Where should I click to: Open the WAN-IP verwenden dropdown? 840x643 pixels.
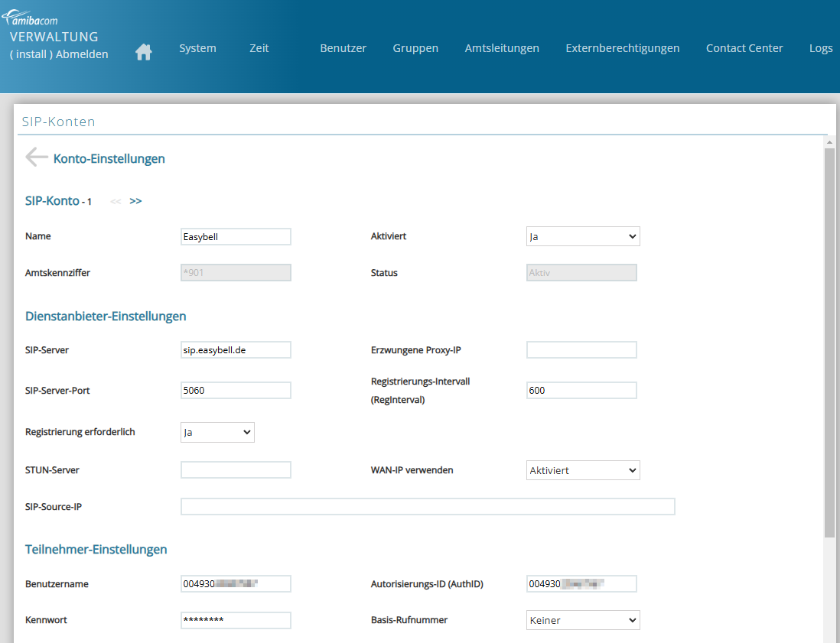coord(583,470)
